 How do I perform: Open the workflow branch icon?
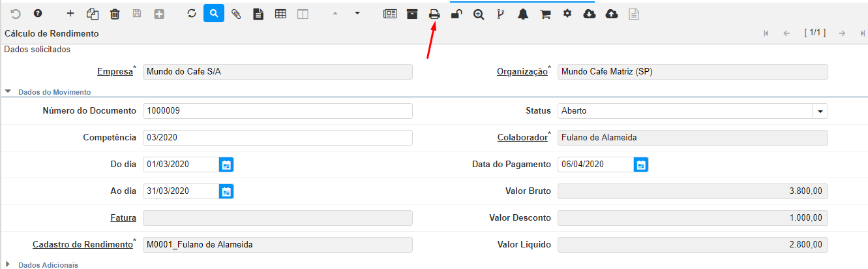pos(501,13)
